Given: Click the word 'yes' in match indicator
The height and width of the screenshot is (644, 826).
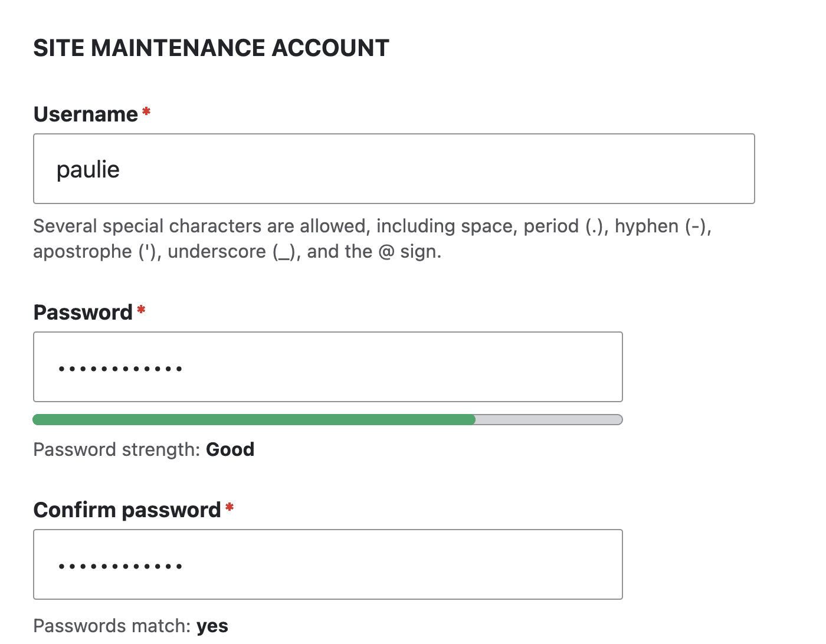Looking at the screenshot, I should click(212, 626).
